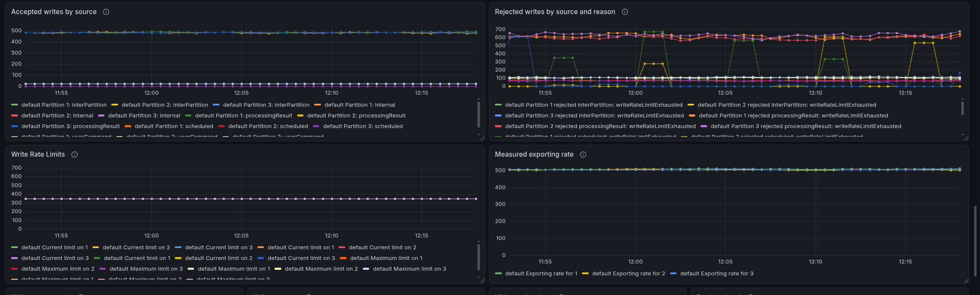Toggle series Partition 1: interPartition in Accepted writes
This screenshot has width=980, height=295.
pyautogui.click(x=64, y=105)
